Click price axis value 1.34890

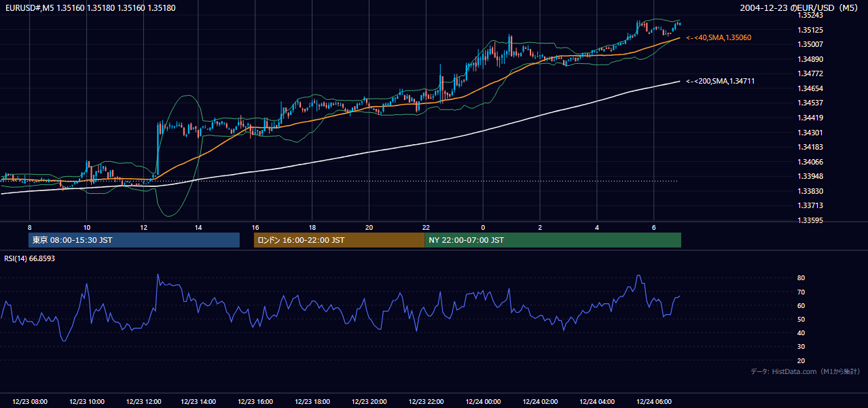(810, 59)
